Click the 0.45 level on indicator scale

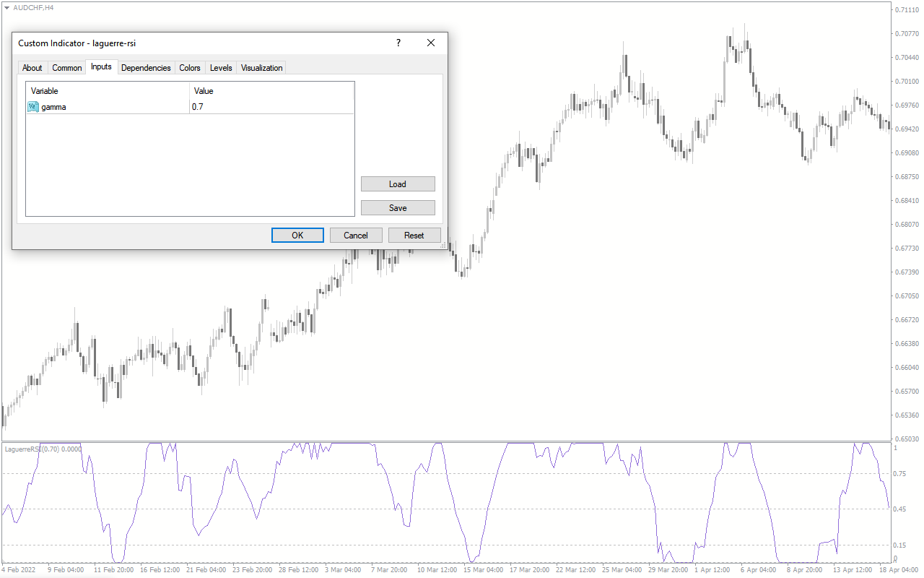899,509
